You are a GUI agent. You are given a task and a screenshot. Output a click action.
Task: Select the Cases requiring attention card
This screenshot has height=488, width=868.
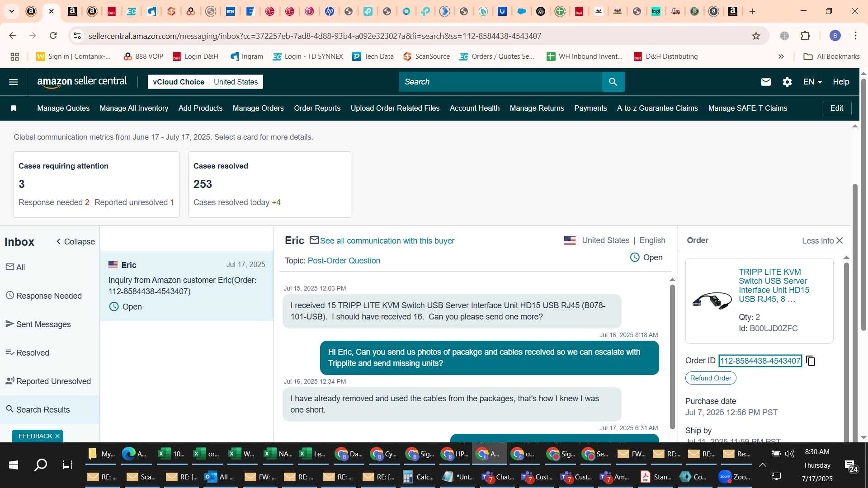click(96, 184)
